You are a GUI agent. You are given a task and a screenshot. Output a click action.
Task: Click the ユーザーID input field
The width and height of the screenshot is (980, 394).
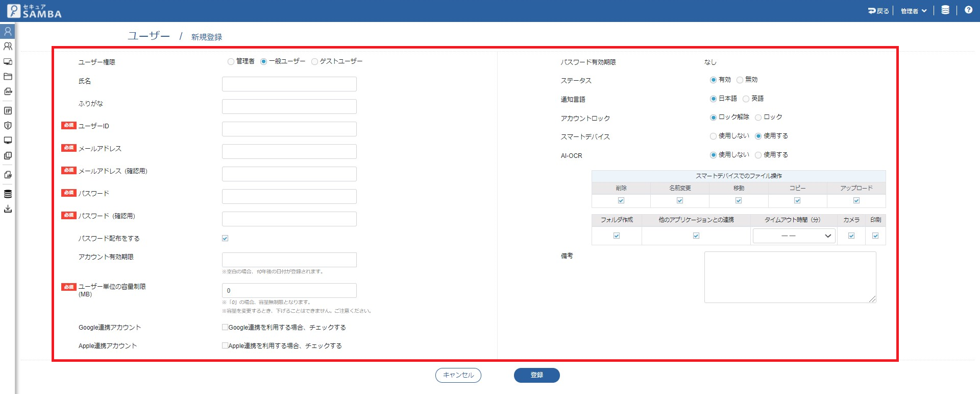(x=289, y=129)
